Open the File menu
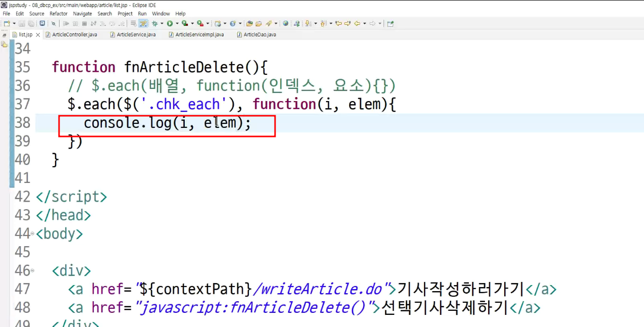The width and height of the screenshot is (644, 327). tap(7, 14)
